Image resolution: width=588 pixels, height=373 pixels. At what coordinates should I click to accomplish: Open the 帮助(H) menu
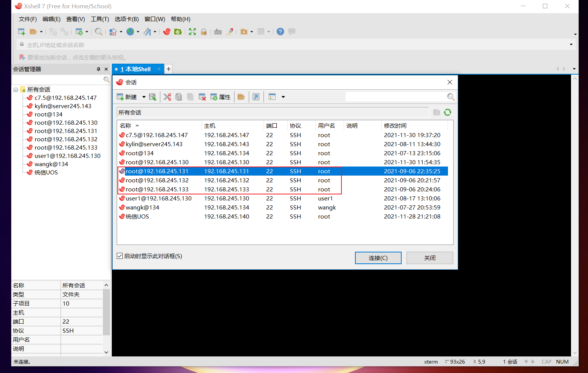click(x=181, y=19)
